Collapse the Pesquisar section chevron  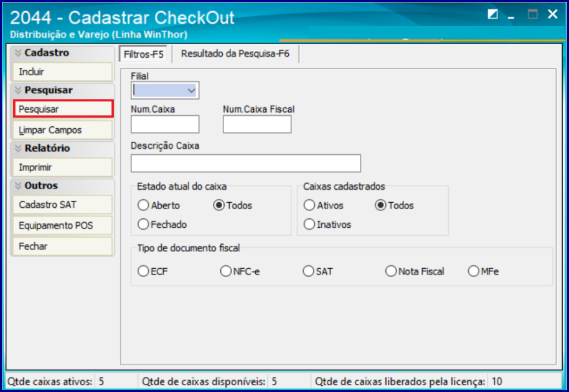pyautogui.click(x=18, y=90)
